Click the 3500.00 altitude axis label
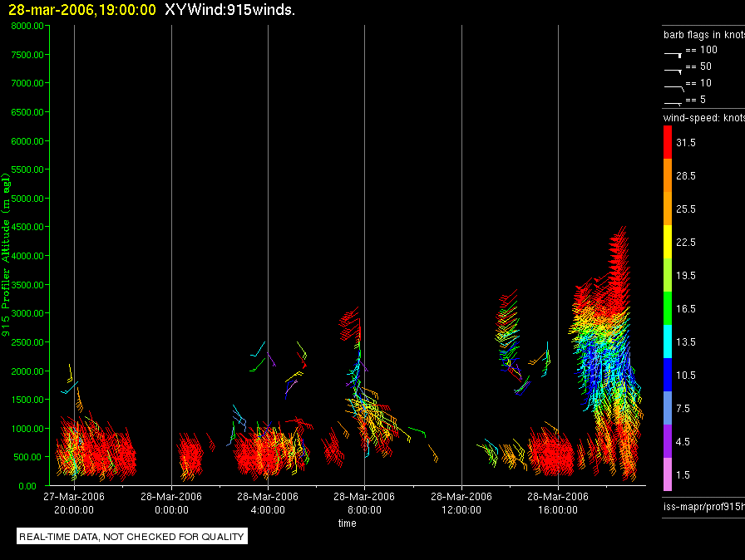 27,285
